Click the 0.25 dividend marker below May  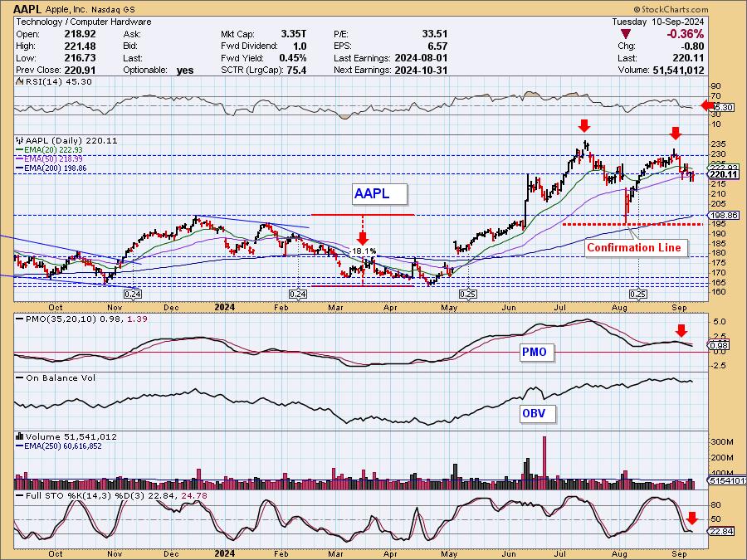[x=468, y=295]
